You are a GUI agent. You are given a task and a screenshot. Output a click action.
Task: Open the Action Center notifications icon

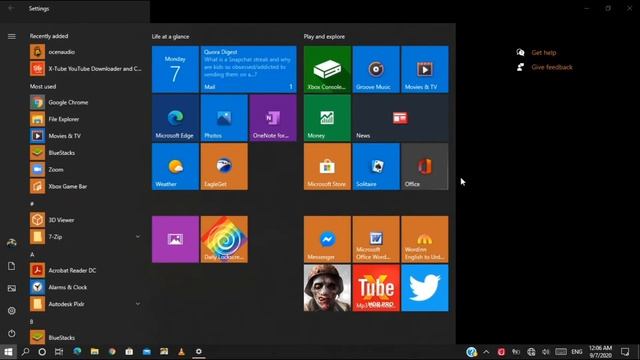click(x=625, y=351)
